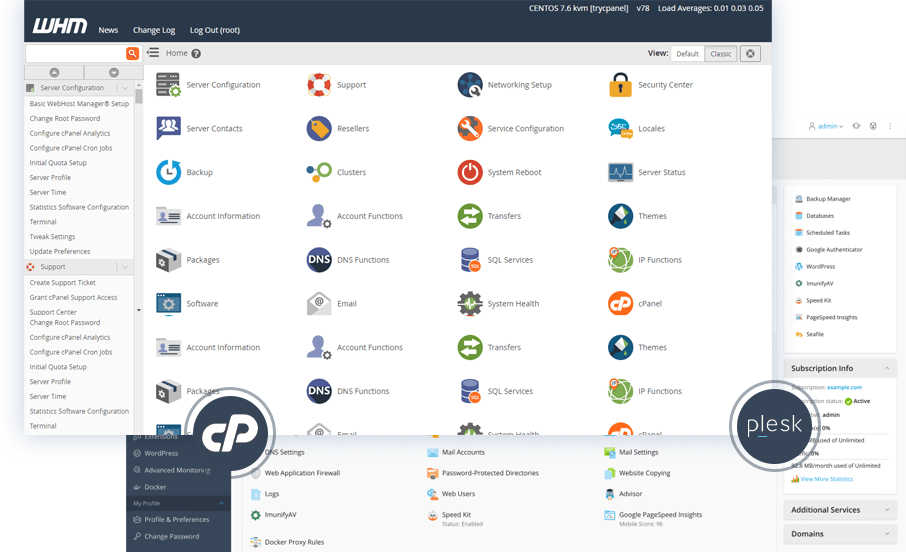The height and width of the screenshot is (552, 906).
Task: Switch view to Classic
Action: pos(721,54)
